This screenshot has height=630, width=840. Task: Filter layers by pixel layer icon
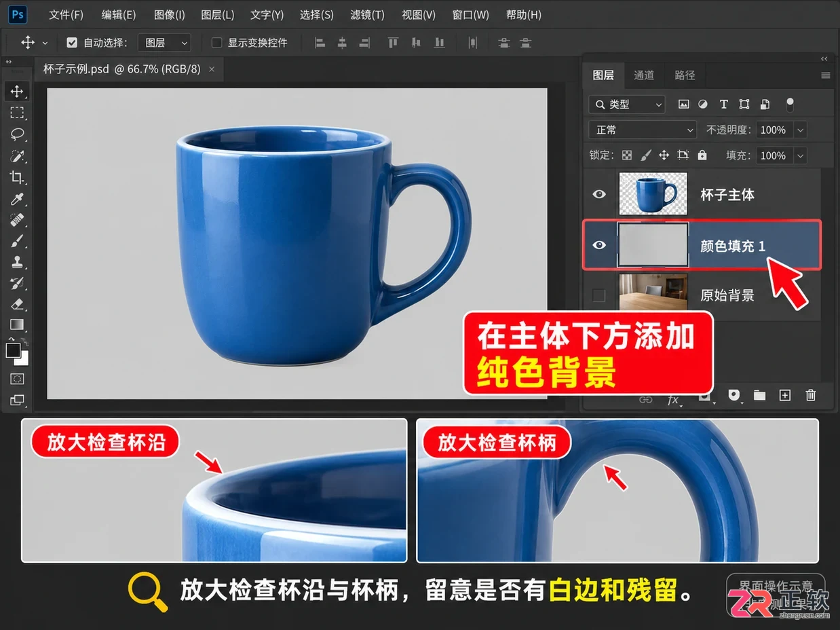pyautogui.click(x=683, y=104)
